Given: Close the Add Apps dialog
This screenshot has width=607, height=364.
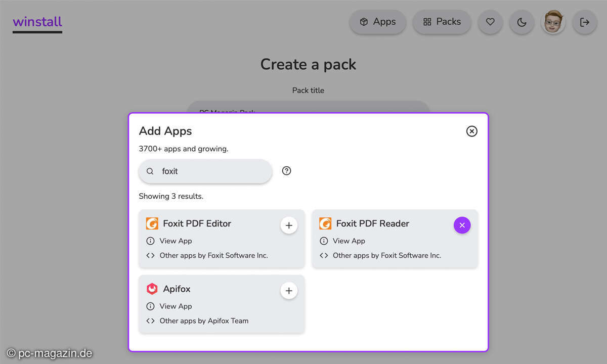Looking at the screenshot, I should (x=471, y=131).
